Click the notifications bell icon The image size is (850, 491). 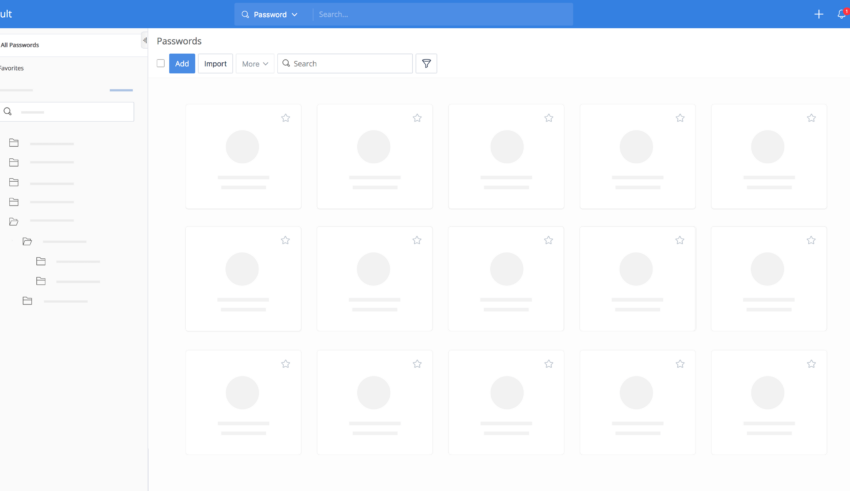click(841, 14)
